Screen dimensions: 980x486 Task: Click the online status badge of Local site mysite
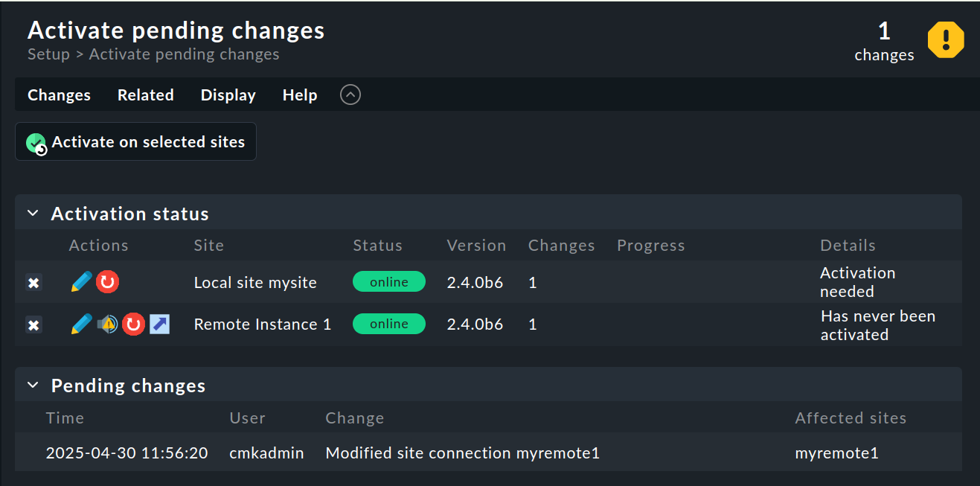pyautogui.click(x=388, y=281)
